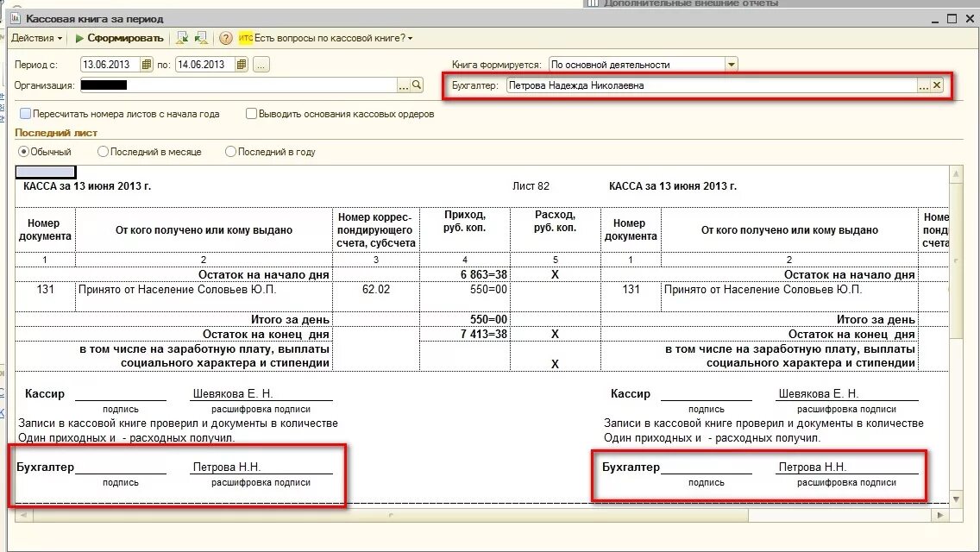Open standard period selection ellipsis button

point(261,65)
